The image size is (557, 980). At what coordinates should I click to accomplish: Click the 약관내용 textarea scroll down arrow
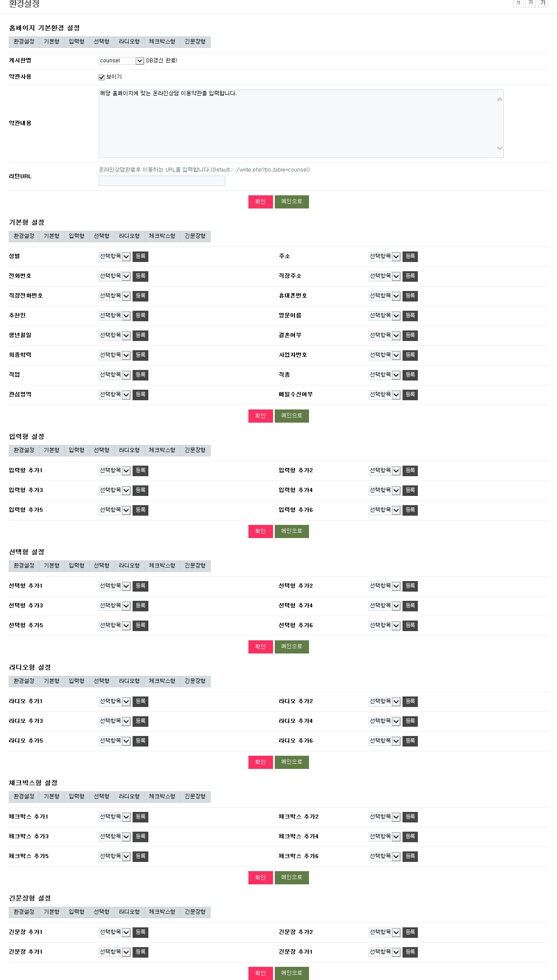pyautogui.click(x=499, y=148)
